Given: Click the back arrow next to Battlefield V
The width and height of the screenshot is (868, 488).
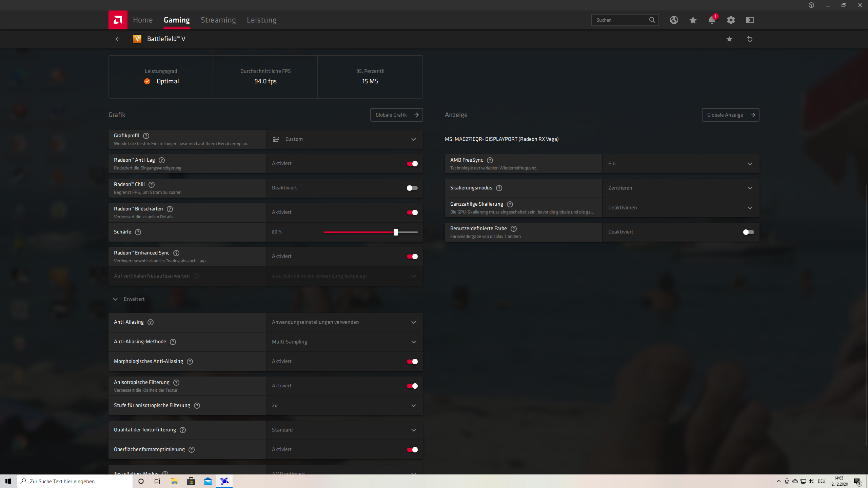Looking at the screenshot, I should (x=118, y=39).
